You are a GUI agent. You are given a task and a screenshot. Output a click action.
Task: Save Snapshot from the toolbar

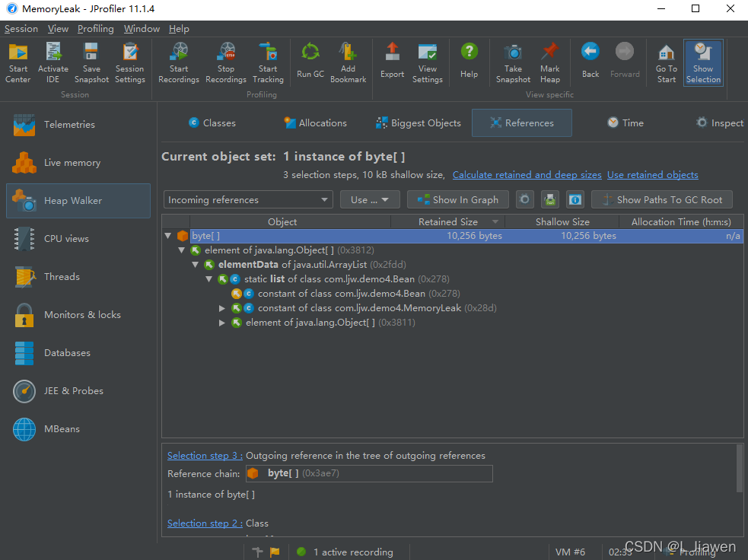click(91, 63)
